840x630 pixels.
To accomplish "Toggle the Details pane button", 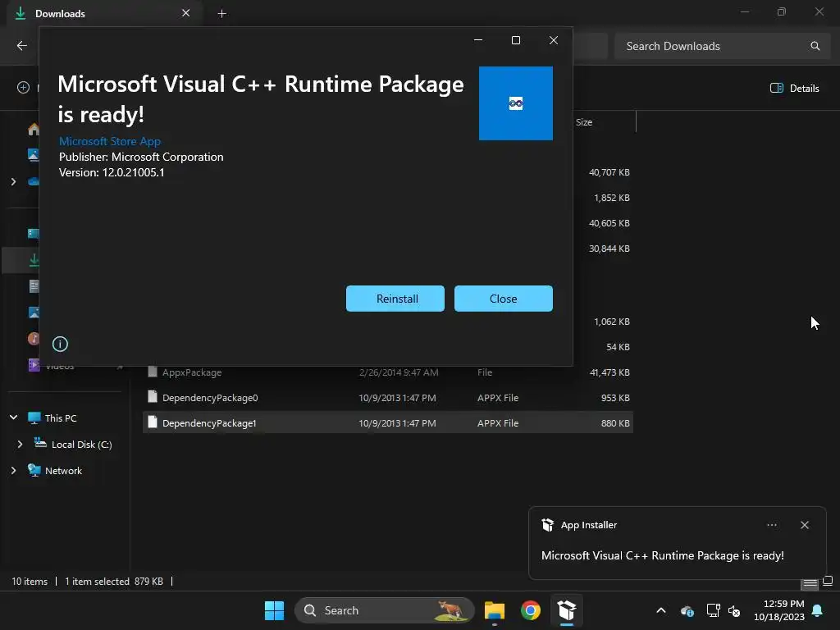I will pos(794,88).
